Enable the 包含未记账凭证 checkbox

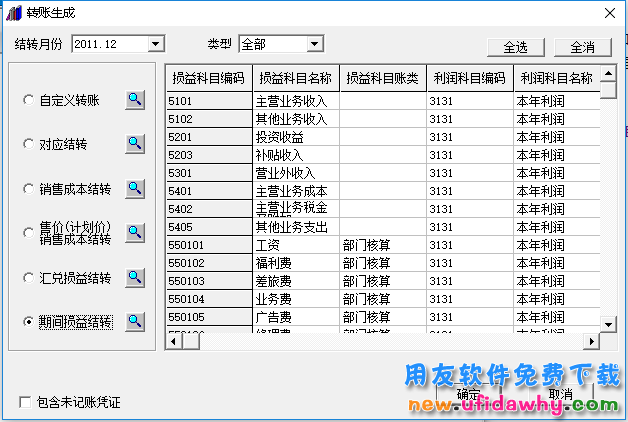[x=25, y=402]
